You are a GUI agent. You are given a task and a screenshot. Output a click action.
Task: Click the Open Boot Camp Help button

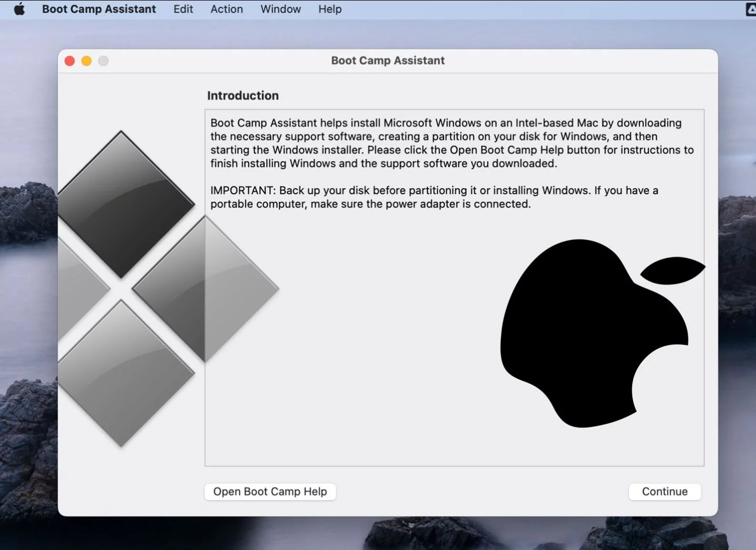[x=270, y=492]
